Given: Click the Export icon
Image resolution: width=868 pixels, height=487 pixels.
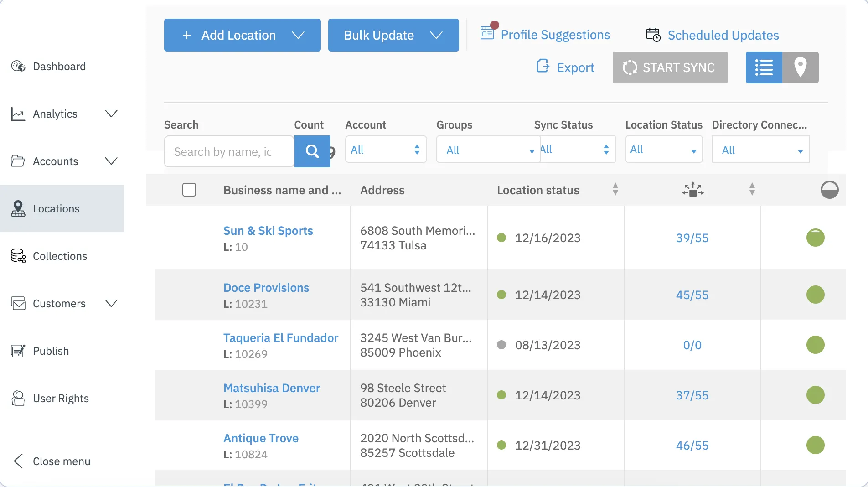Looking at the screenshot, I should click(542, 67).
